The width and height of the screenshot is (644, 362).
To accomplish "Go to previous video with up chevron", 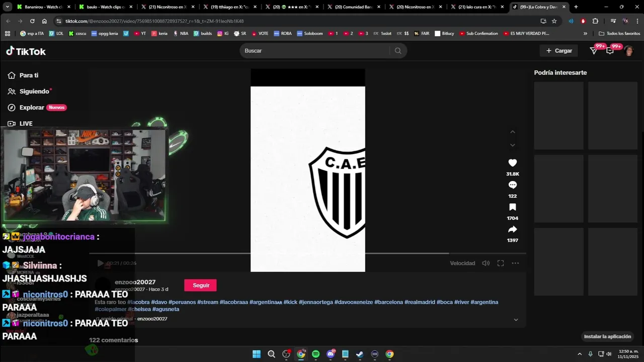I will 513,132.
